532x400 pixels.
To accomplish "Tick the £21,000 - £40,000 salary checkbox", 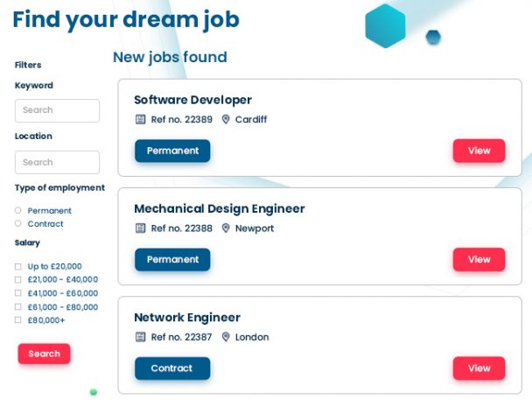I will (18, 279).
